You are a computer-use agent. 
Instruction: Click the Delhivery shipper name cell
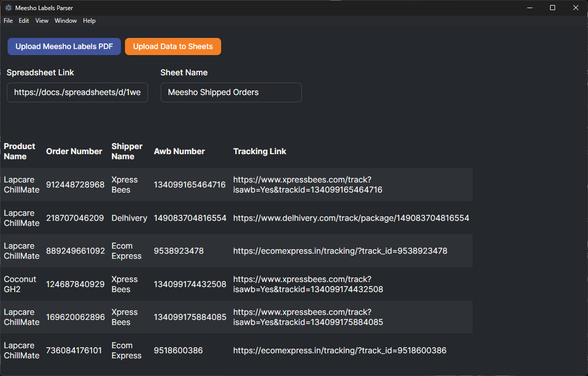pyautogui.click(x=130, y=218)
